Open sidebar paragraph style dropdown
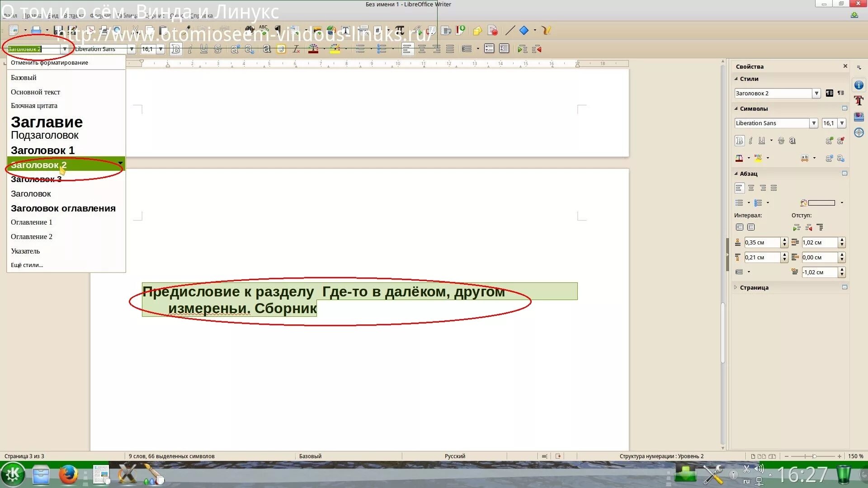Image resolution: width=868 pixels, height=488 pixels. point(816,93)
